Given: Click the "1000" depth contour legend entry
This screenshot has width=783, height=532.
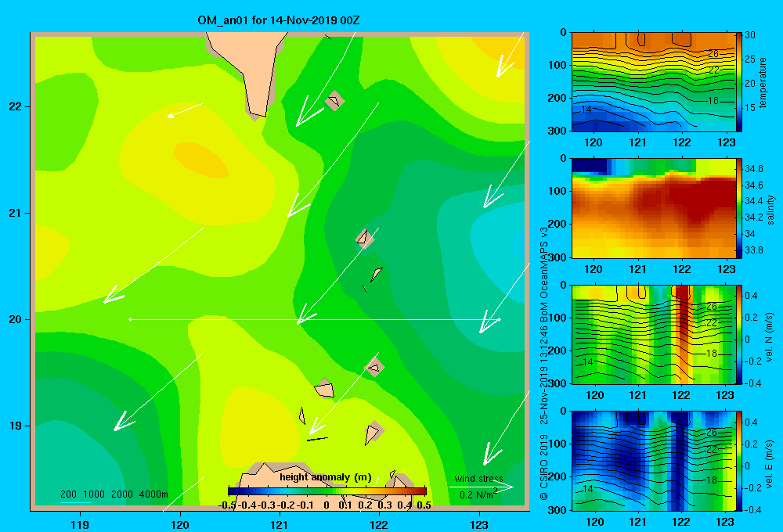Looking at the screenshot, I should 94,494.
